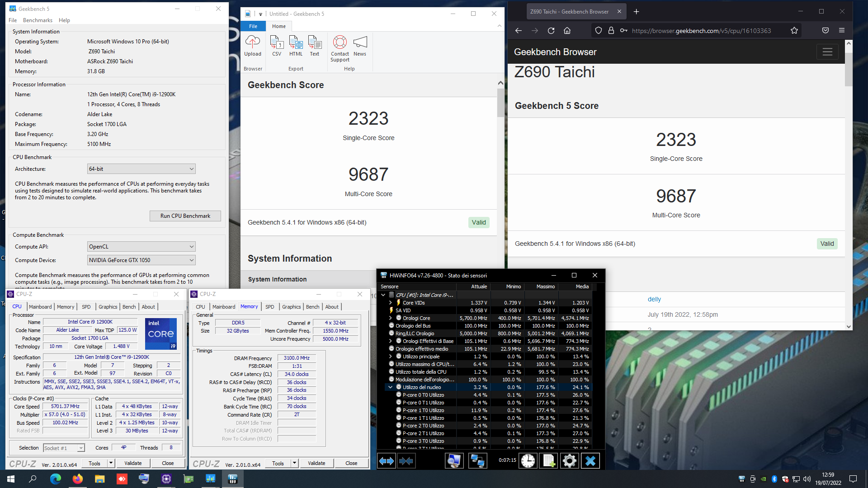This screenshot has width=868, height=488.
Task: Open CPU-Z Socket #1 selection dropdown
Action: [64, 448]
